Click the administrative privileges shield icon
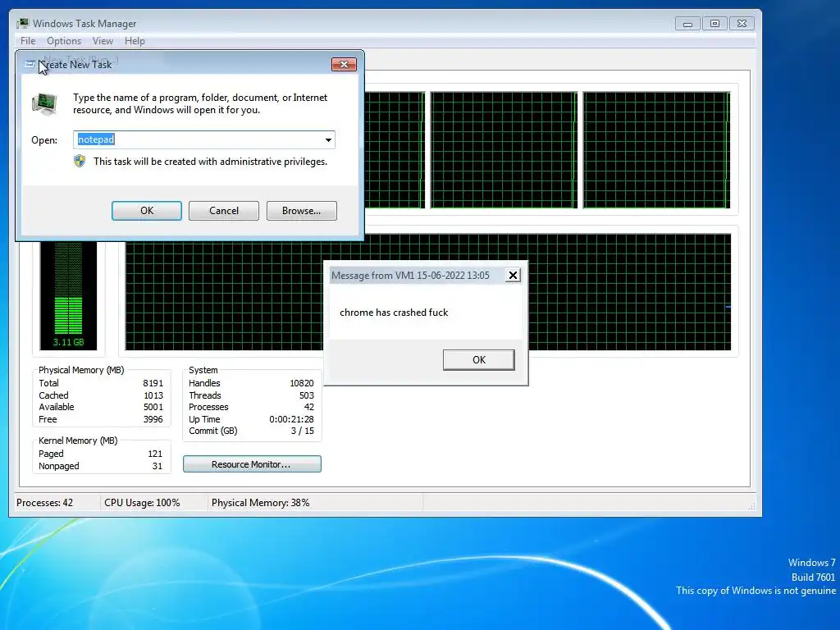The image size is (840, 630). tap(80, 162)
